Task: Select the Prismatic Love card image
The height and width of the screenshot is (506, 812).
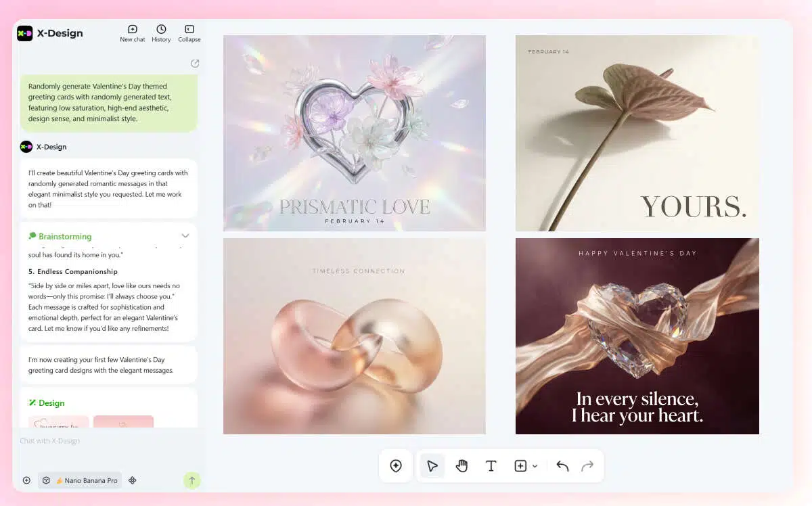Action: (x=355, y=133)
